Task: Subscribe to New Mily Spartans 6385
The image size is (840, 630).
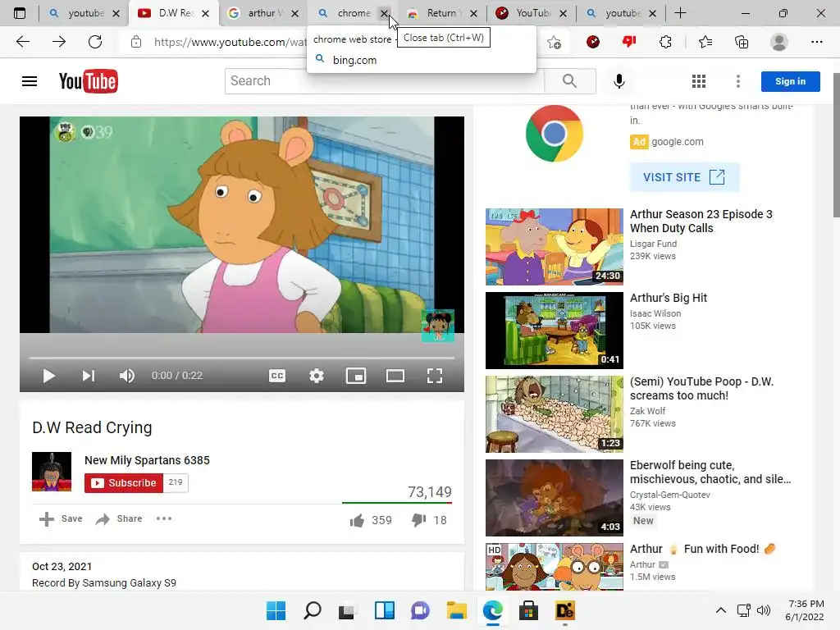Action: pyautogui.click(x=124, y=483)
